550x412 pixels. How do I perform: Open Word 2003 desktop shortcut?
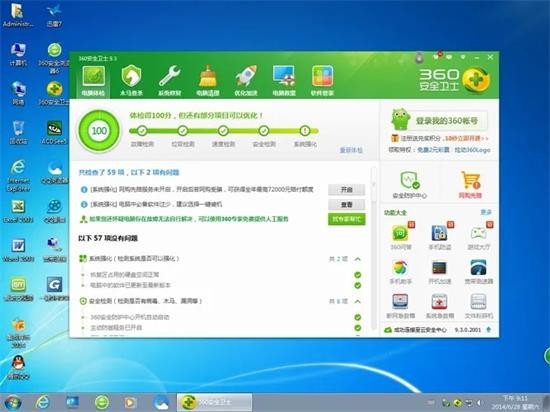click(18, 250)
